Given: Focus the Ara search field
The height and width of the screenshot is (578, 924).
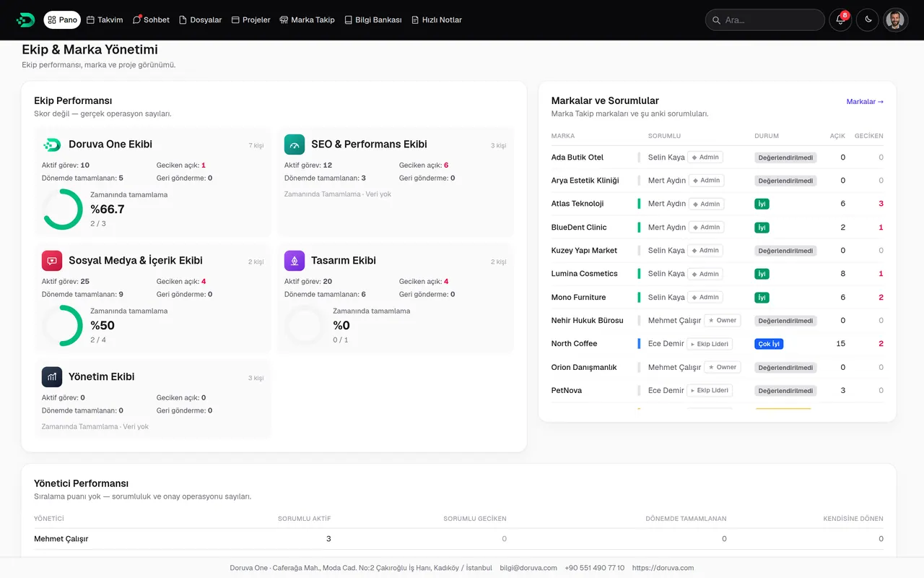Looking at the screenshot, I should tap(764, 20).
